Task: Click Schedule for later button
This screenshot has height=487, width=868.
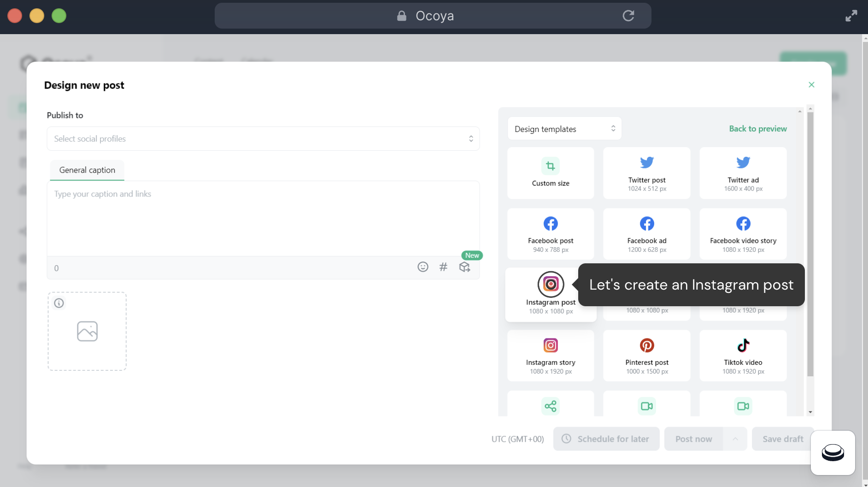Action: [x=606, y=439]
